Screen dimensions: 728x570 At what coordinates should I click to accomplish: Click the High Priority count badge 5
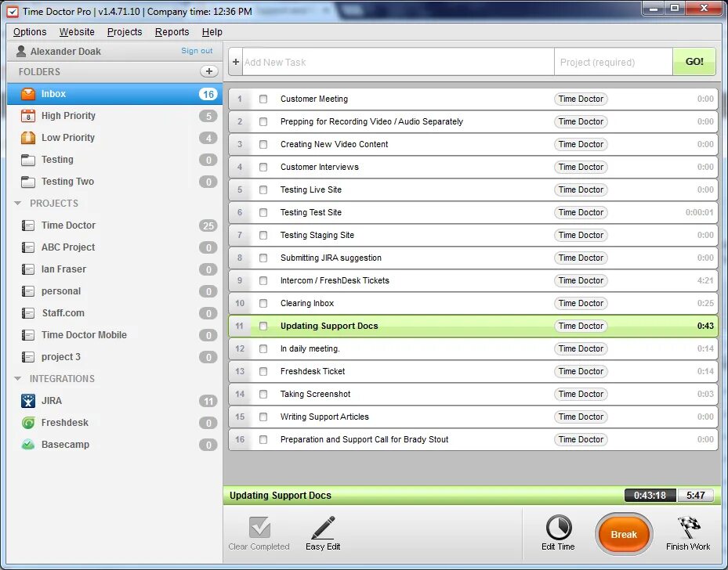[x=208, y=116]
